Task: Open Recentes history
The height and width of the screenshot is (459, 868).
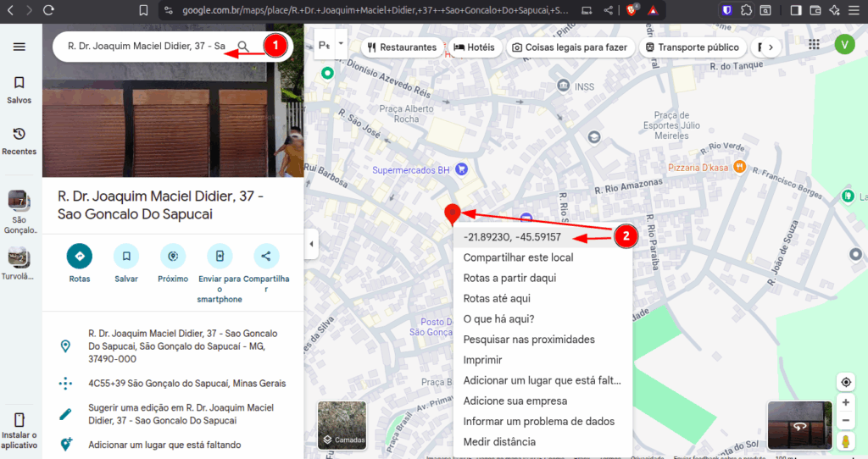Action: pyautogui.click(x=19, y=141)
